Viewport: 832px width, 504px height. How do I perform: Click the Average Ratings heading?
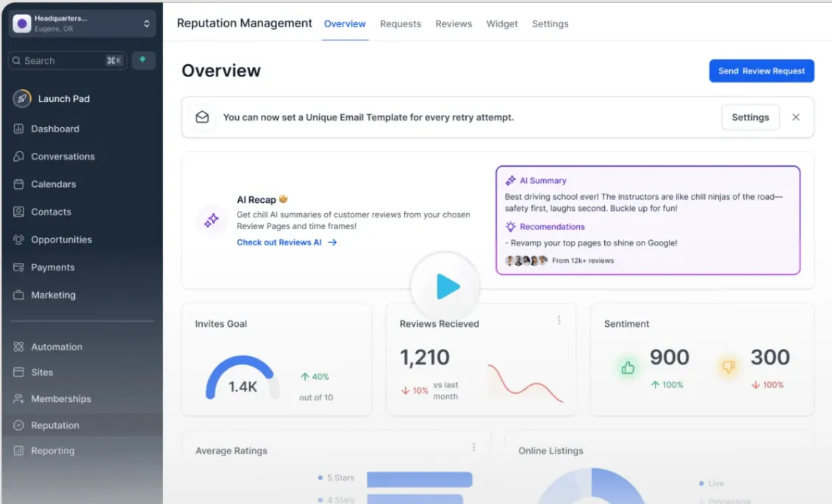pos(232,450)
